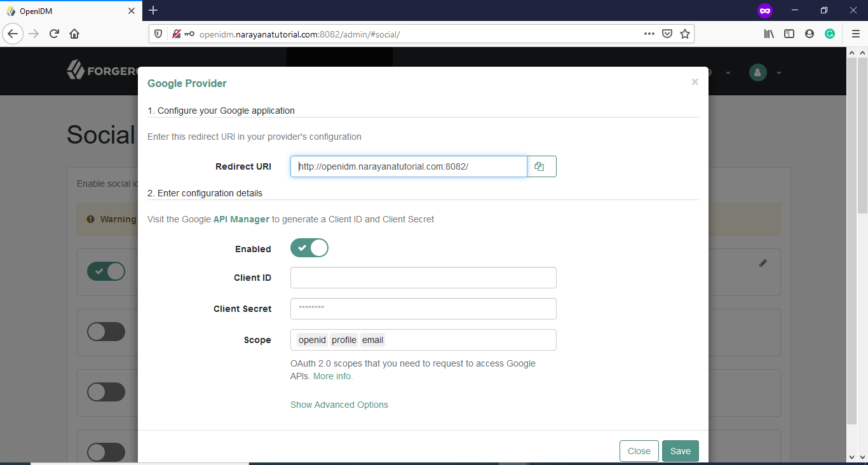Go forward with the browser arrow
The width and height of the screenshot is (868, 465).
coord(34,34)
